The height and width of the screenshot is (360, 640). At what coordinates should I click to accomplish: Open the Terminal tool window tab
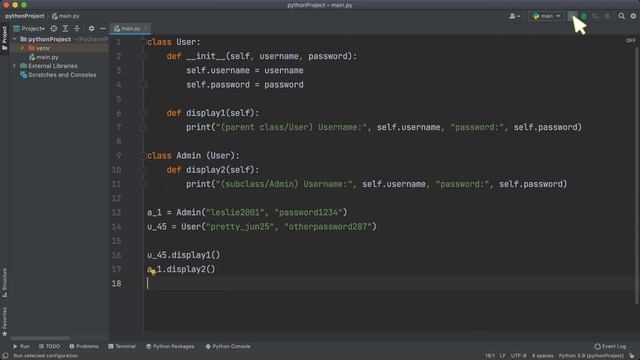pos(122,346)
